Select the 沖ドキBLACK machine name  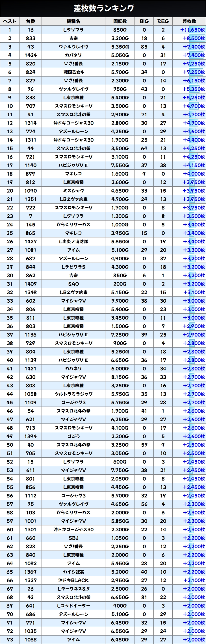[x=73, y=580]
